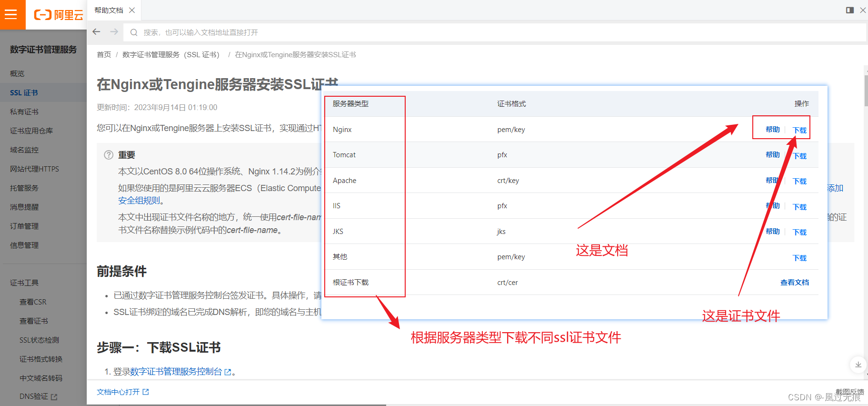Click 下载 in the IIS row

coord(800,207)
